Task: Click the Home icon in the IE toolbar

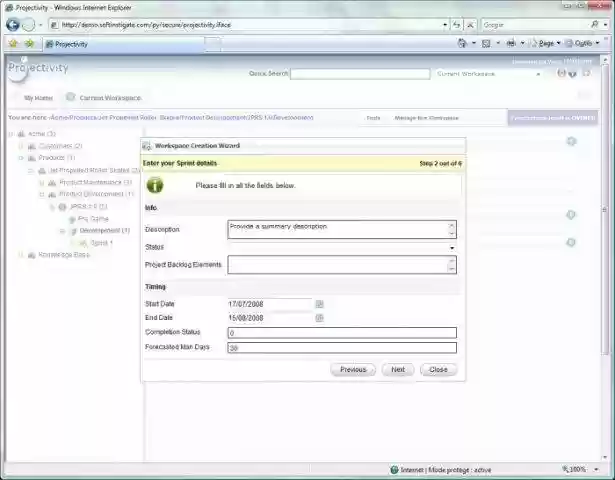Action: tap(462, 43)
